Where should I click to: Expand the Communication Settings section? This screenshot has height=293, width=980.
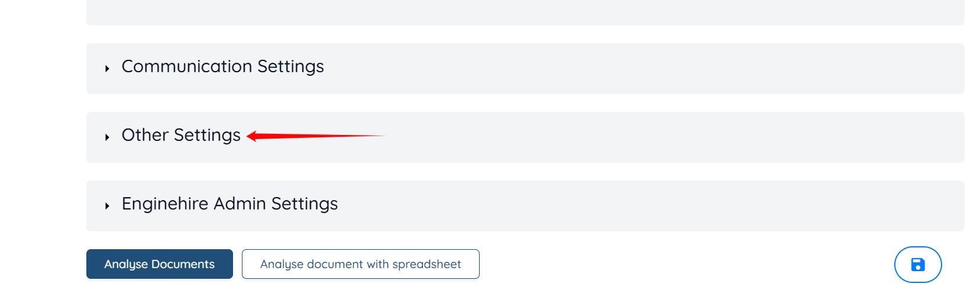point(525,69)
